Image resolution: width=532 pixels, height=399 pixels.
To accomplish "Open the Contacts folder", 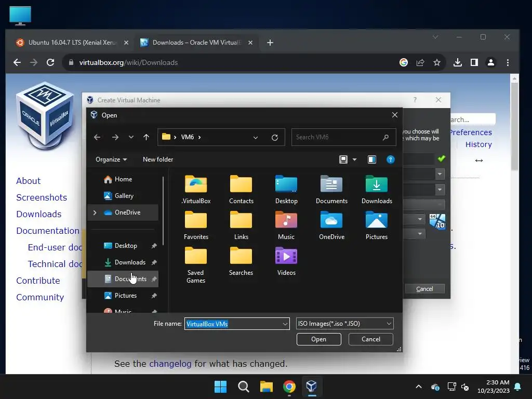I will (241, 189).
